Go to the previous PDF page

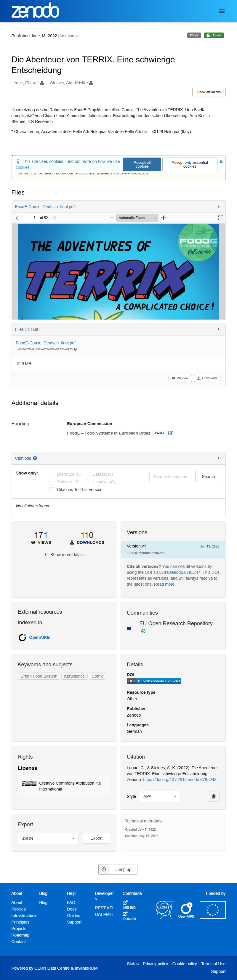pyautogui.click(x=17, y=218)
